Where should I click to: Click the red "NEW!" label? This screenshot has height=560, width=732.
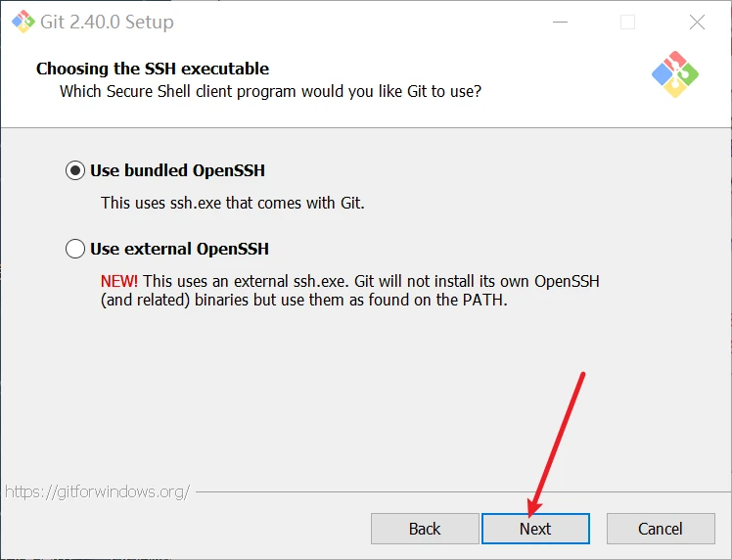(119, 281)
